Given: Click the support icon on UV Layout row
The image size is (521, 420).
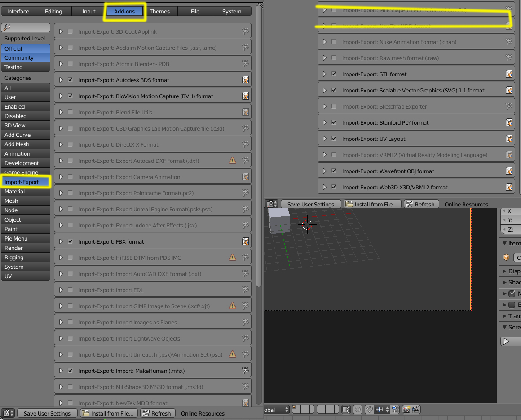Looking at the screenshot, I should (x=509, y=139).
